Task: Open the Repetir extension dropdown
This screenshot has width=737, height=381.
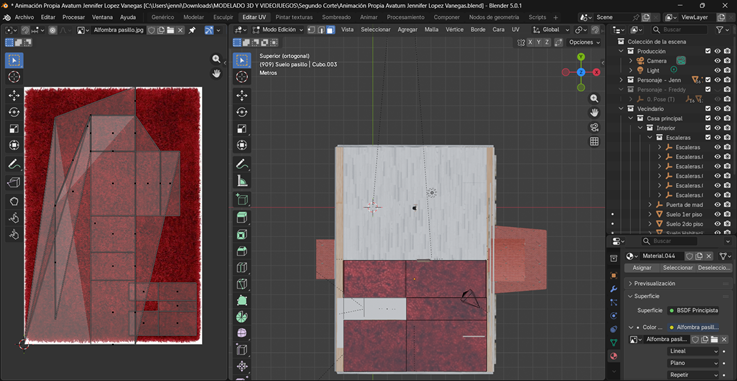Action: point(693,375)
